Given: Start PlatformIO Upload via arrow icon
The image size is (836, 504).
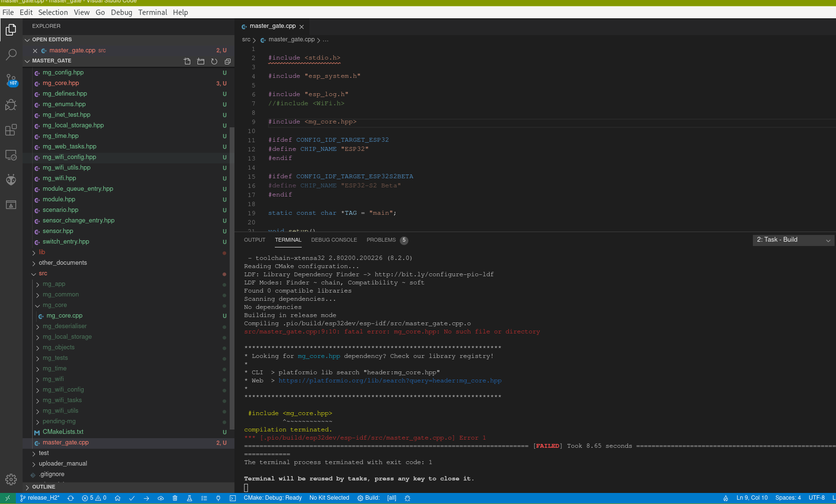Looking at the screenshot, I should point(147,498).
